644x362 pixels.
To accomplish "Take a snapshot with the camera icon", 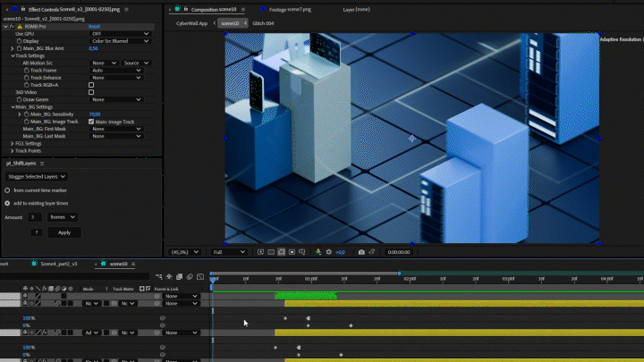I will point(361,252).
